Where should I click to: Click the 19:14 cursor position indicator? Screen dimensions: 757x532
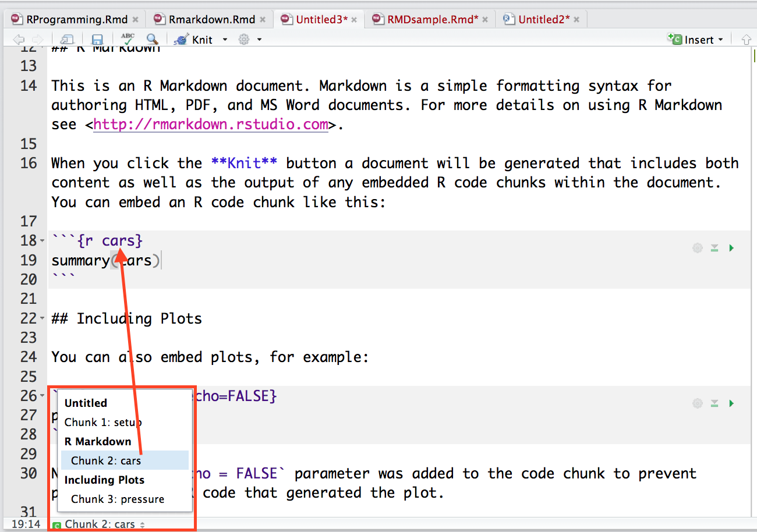click(26, 524)
